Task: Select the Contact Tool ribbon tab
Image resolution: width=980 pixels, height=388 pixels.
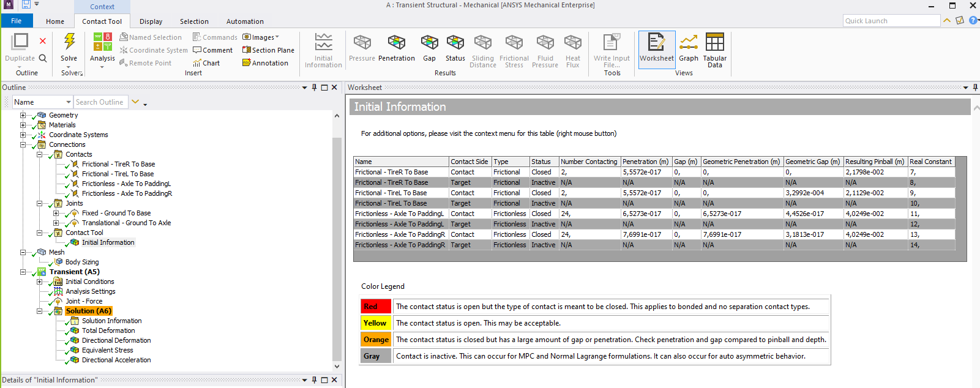Action: (102, 21)
